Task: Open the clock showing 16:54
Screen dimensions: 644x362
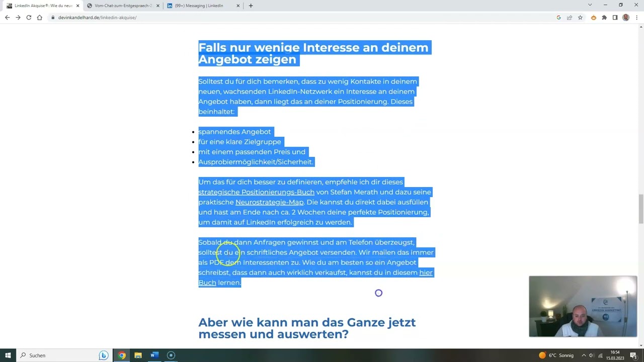Action: pyautogui.click(x=615, y=355)
